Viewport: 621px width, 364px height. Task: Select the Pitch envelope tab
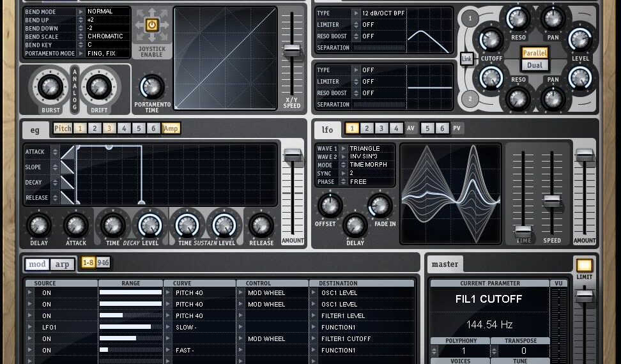click(x=63, y=128)
